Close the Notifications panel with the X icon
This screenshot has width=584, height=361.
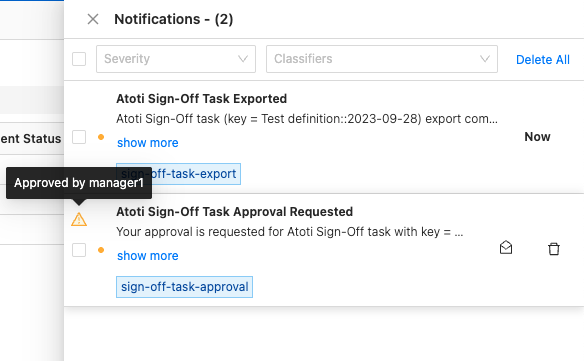point(93,19)
